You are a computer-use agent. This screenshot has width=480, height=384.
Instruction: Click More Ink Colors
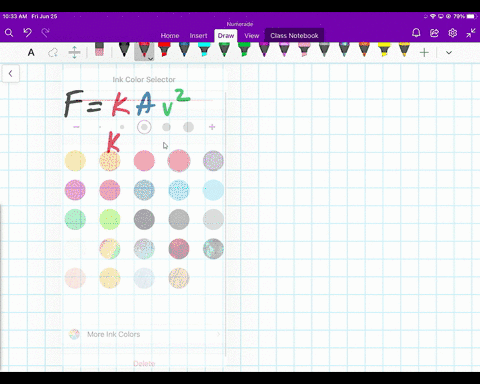coord(113,334)
